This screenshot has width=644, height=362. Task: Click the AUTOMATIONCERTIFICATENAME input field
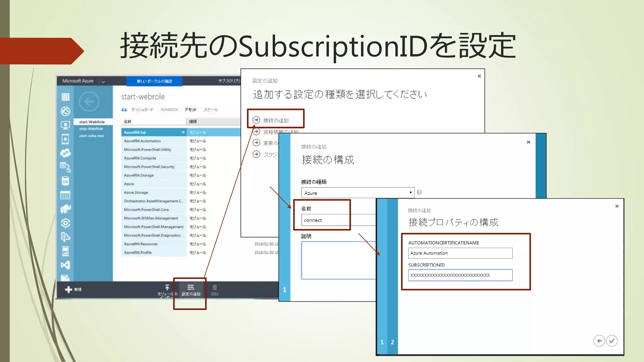pos(460,253)
